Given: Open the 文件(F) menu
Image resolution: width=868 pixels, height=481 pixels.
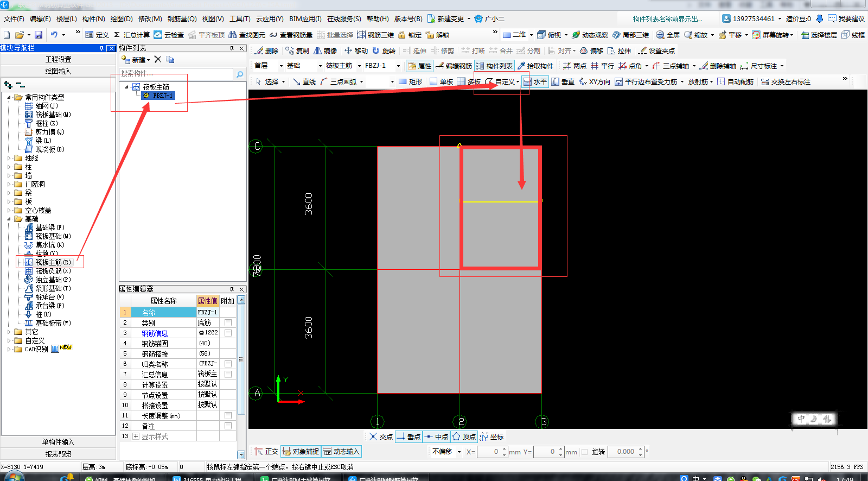Looking at the screenshot, I should [x=14, y=18].
